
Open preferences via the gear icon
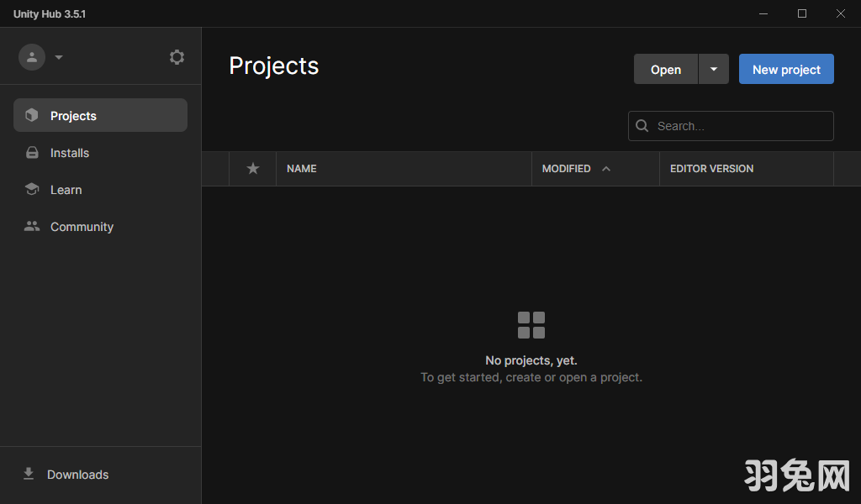tap(177, 57)
